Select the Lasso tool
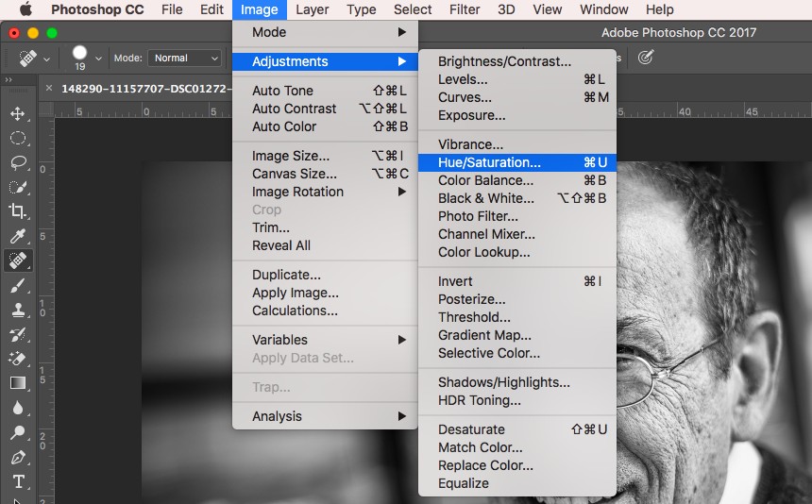 click(18, 162)
